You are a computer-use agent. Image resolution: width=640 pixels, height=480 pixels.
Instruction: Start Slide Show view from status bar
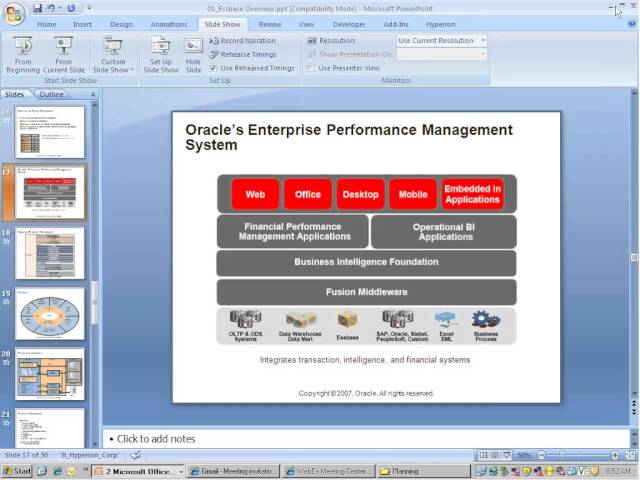coord(507,455)
